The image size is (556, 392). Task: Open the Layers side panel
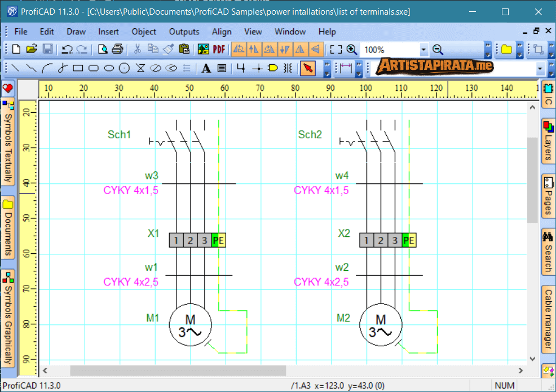[548, 141]
